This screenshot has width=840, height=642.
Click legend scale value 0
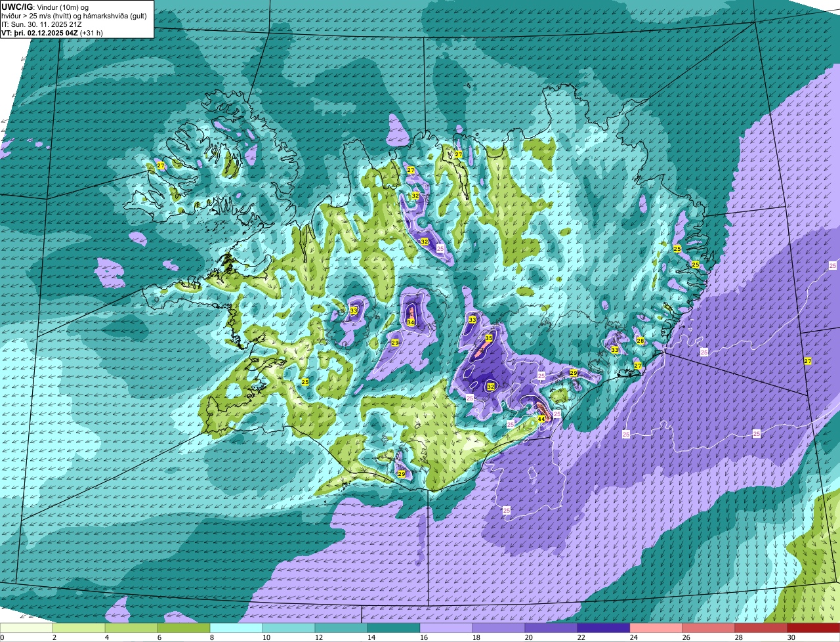point(2,637)
